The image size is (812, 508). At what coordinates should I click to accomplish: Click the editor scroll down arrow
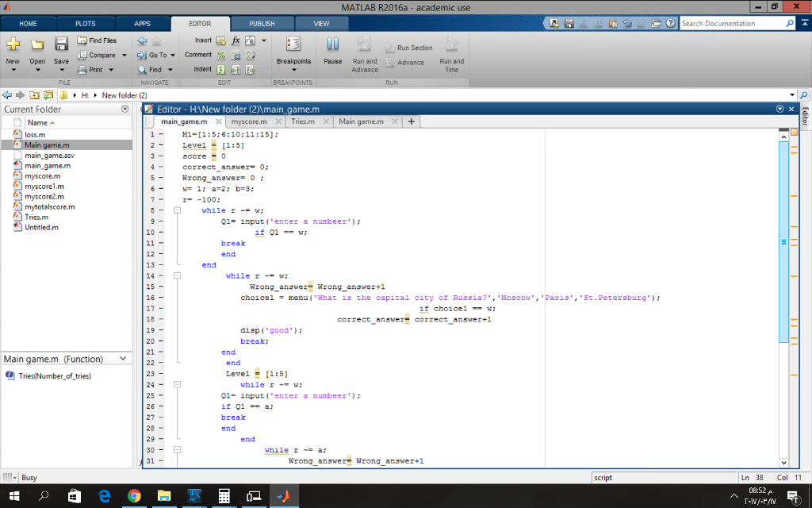tap(783, 463)
